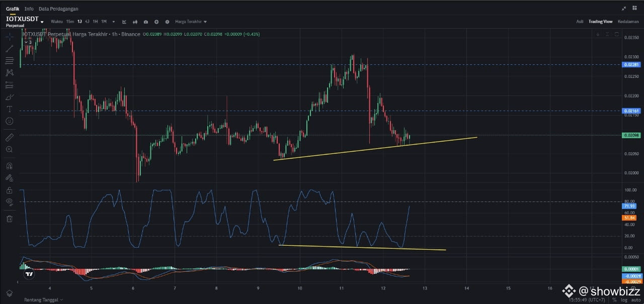Image resolution: width=644 pixels, height=304 pixels.
Task: Open the indicators icon in top toolbar
Action: [x=124, y=22]
